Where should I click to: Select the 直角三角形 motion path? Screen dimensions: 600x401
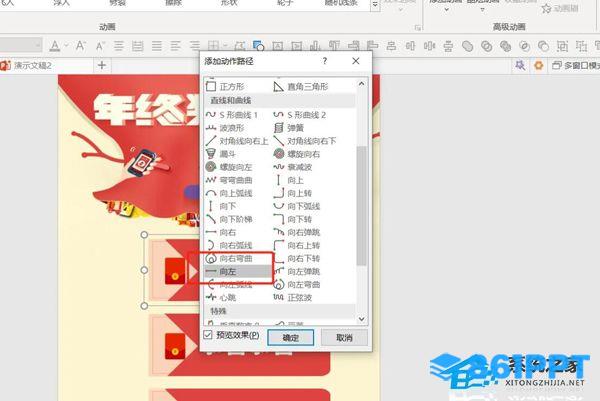(x=301, y=87)
